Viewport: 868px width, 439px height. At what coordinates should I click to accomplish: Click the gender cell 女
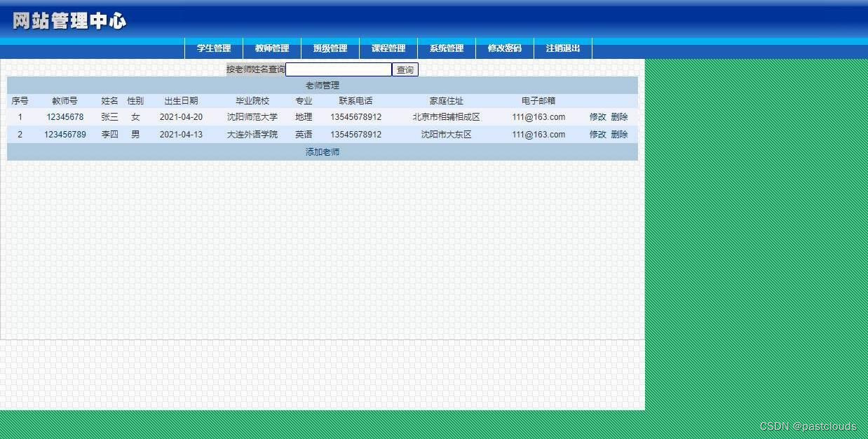tap(135, 117)
